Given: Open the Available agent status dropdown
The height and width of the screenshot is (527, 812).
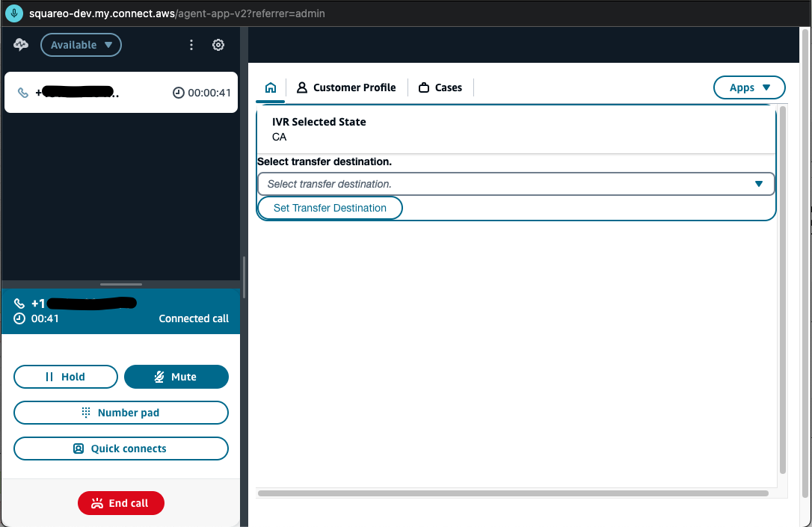Looking at the screenshot, I should 81,45.
